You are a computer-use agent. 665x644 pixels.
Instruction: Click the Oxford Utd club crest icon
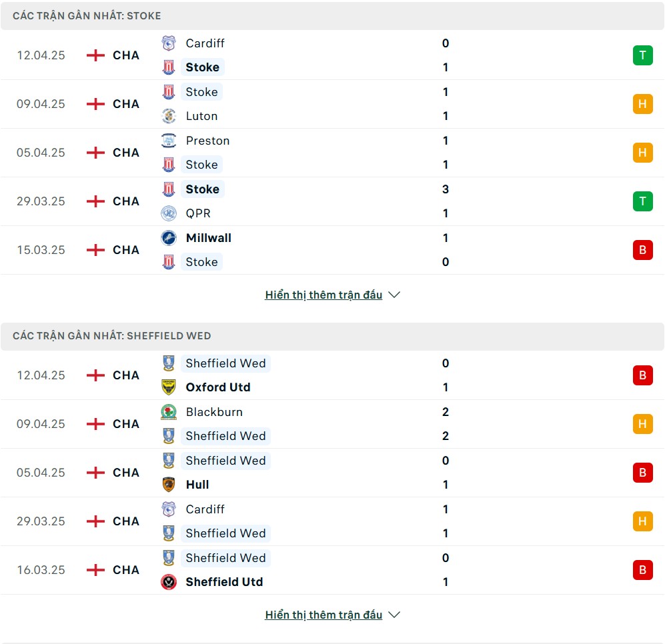click(x=169, y=387)
